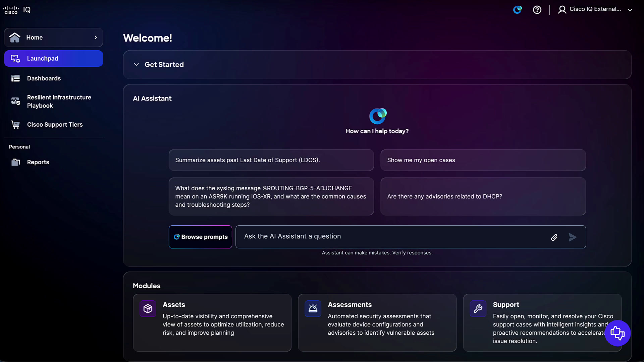
Task: Click the Get Started heading
Action: click(164, 64)
